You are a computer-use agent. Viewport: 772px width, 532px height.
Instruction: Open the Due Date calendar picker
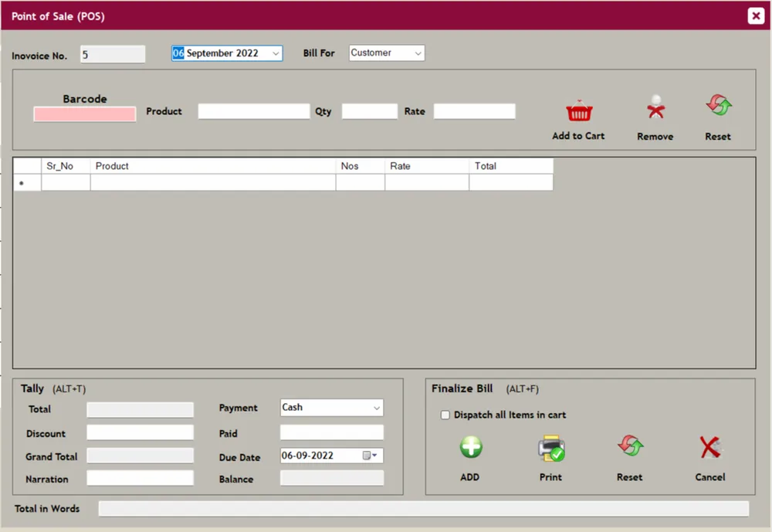(370, 456)
